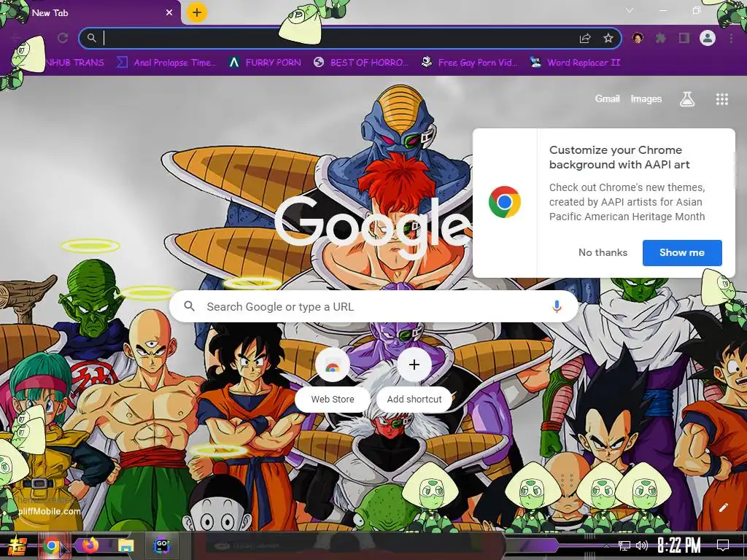Open the GO app on the taskbar

162,545
